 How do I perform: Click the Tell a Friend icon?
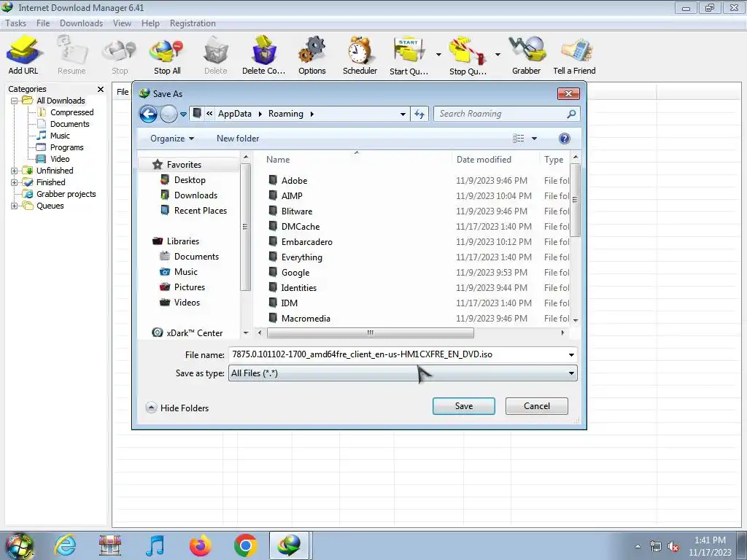click(x=574, y=55)
